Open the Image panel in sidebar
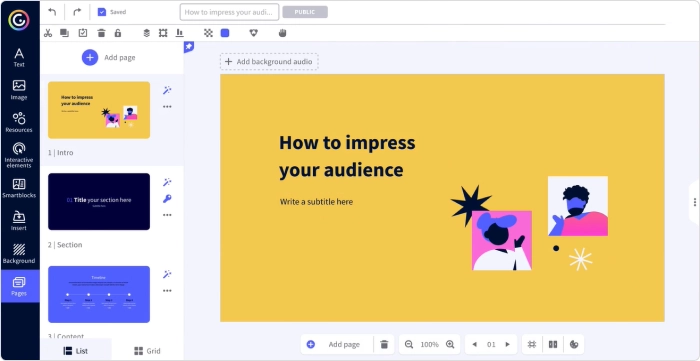700x361 pixels. 19,90
